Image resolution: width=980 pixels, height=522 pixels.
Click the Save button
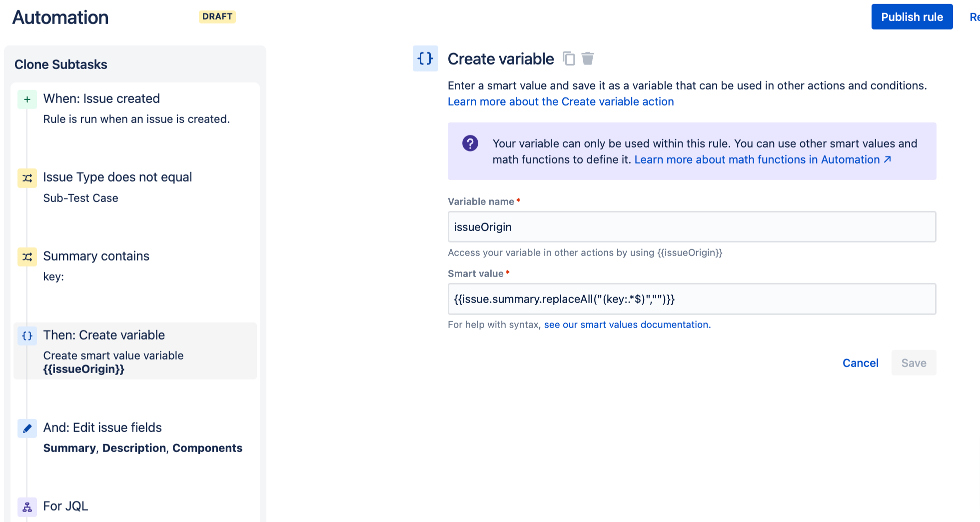[914, 363]
